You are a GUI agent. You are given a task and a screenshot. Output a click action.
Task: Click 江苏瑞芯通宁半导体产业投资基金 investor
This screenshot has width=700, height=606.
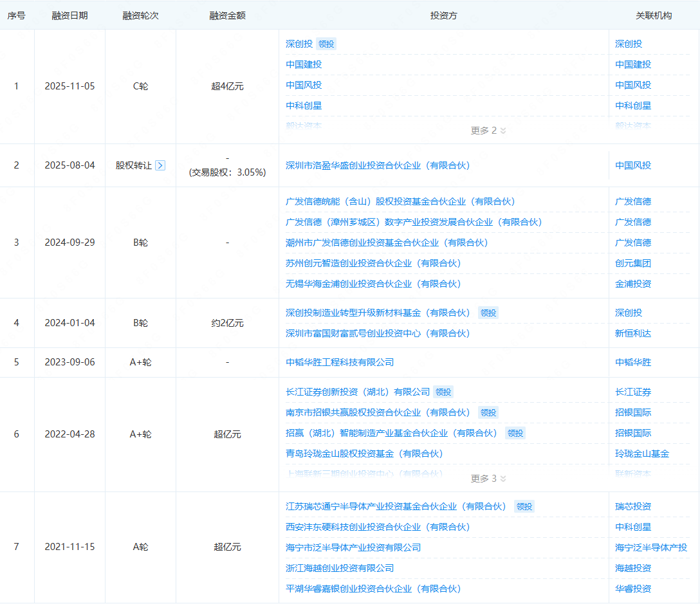[396, 506]
